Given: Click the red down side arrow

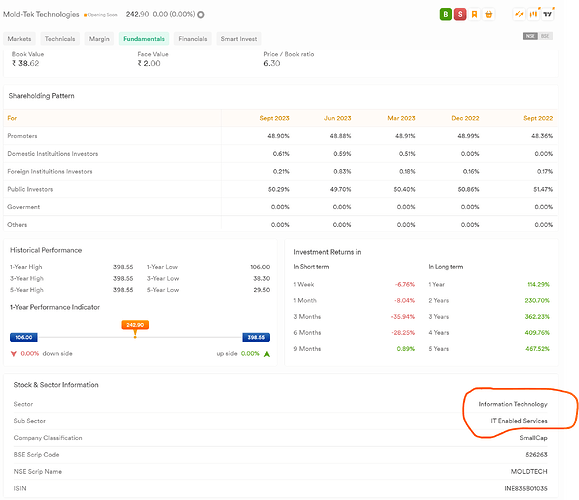Looking at the screenshot, I should [14, 354].
